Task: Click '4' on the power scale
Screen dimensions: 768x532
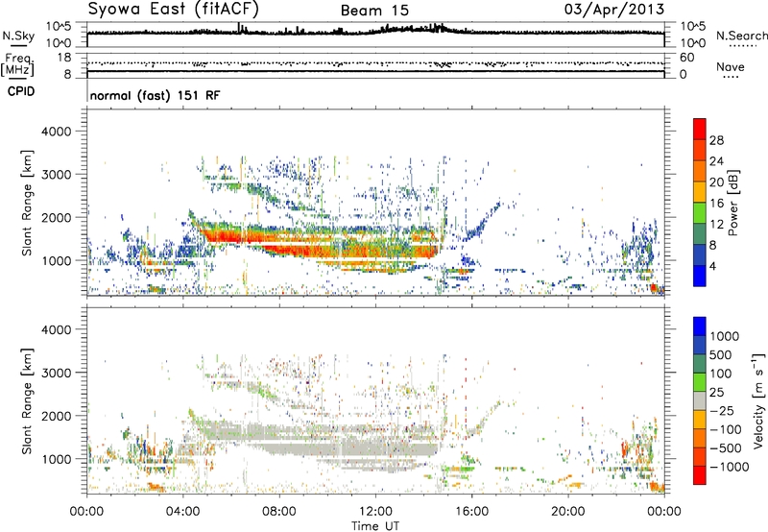Action: pos(713,266)
